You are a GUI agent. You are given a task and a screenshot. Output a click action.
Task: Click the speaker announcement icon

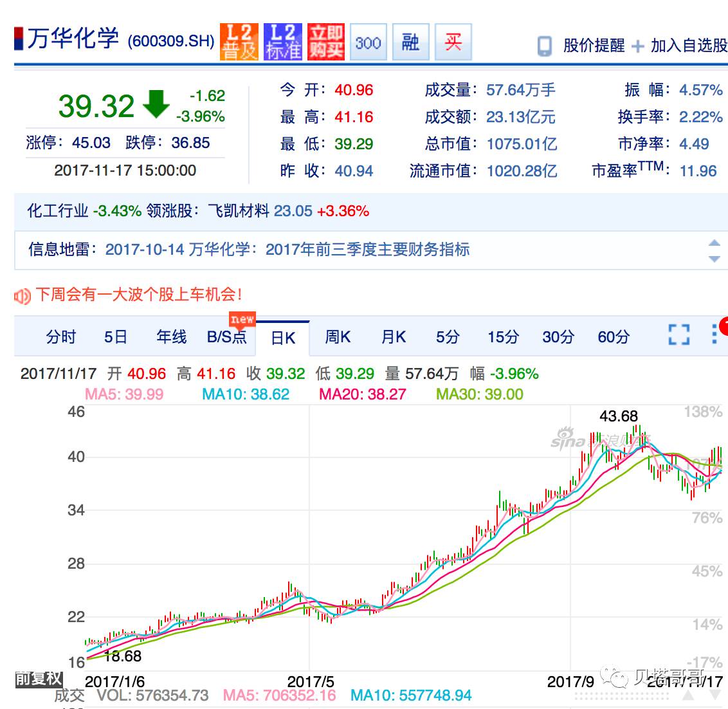tap(23, 296)
